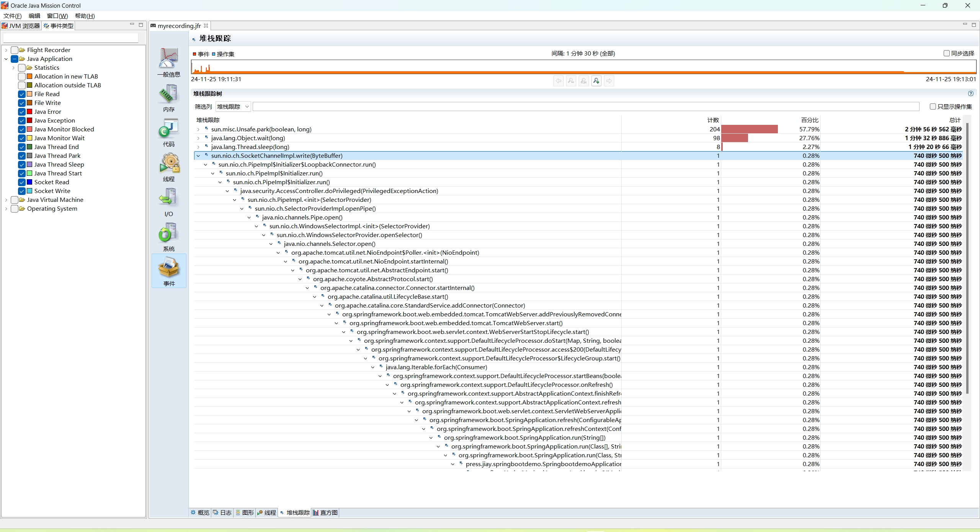
Task: Open help for 堆栈跟踪树 section
Action: tap(971, 93)
